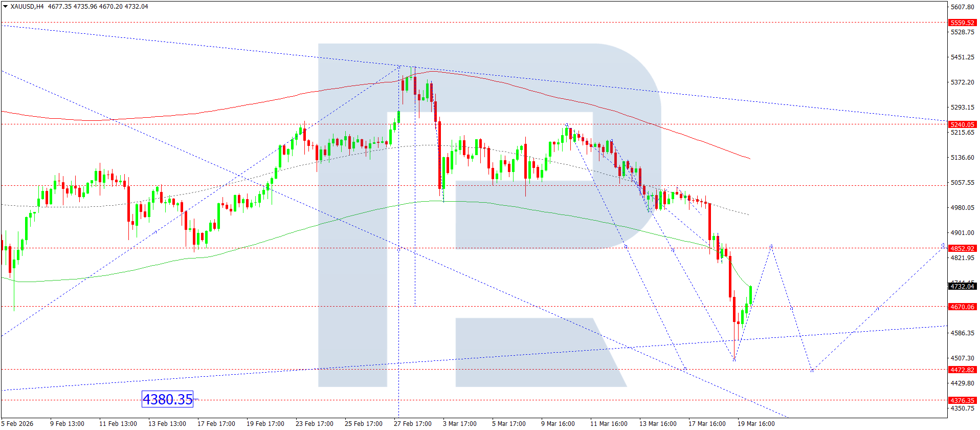Select the 4472.82 red price tag
Viewport: 980px width, 430px height.
coord(962,370)
